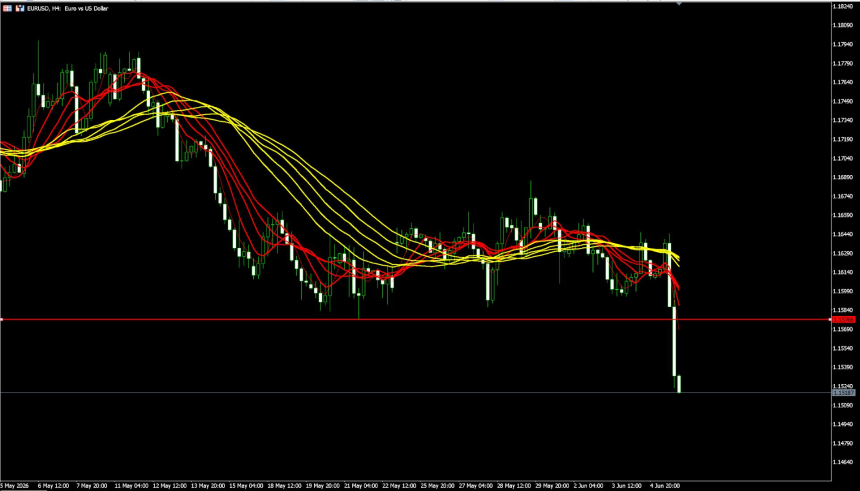This screenshot has width=860, height=491.
Task: Click the 1.17040 price scale label
Action: coord(842,158)
